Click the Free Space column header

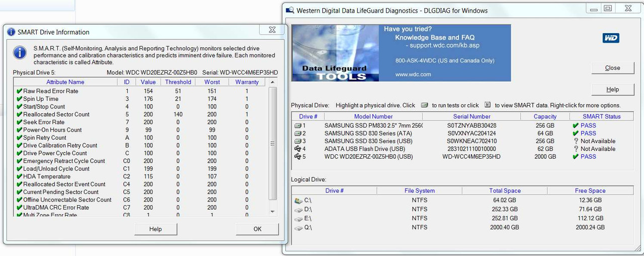(590, 191)
